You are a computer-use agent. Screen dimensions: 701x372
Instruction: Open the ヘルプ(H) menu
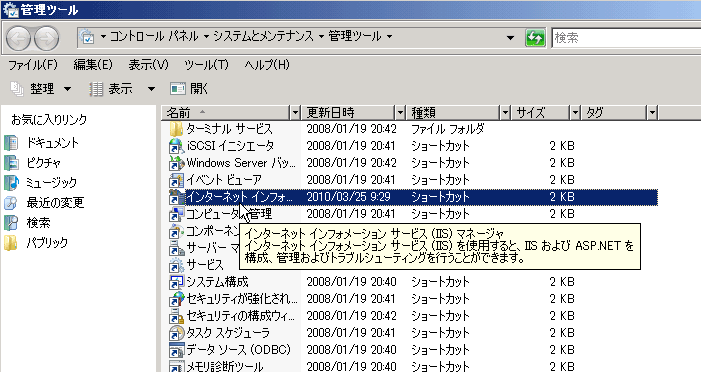tap(267, 65)
